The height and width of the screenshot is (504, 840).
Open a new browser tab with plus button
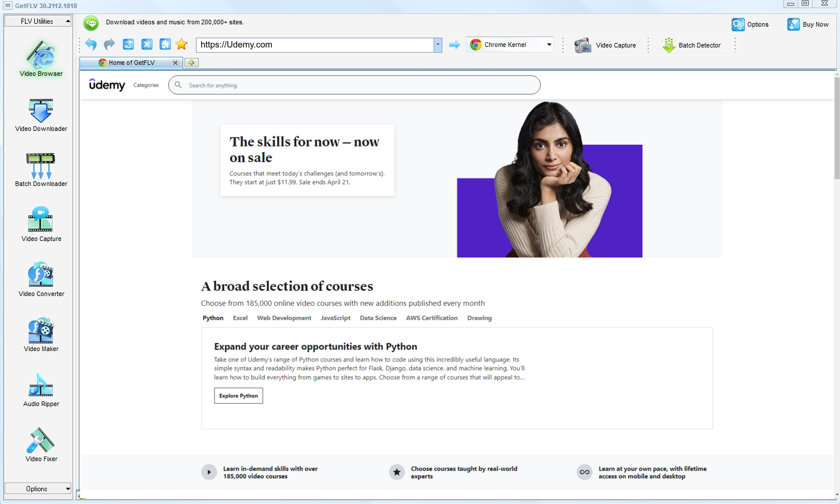(x=191, y=63)
